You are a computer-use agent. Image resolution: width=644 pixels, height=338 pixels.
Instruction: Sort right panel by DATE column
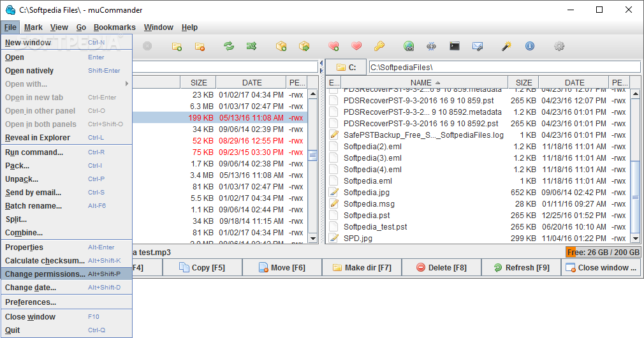pos(574,82)
